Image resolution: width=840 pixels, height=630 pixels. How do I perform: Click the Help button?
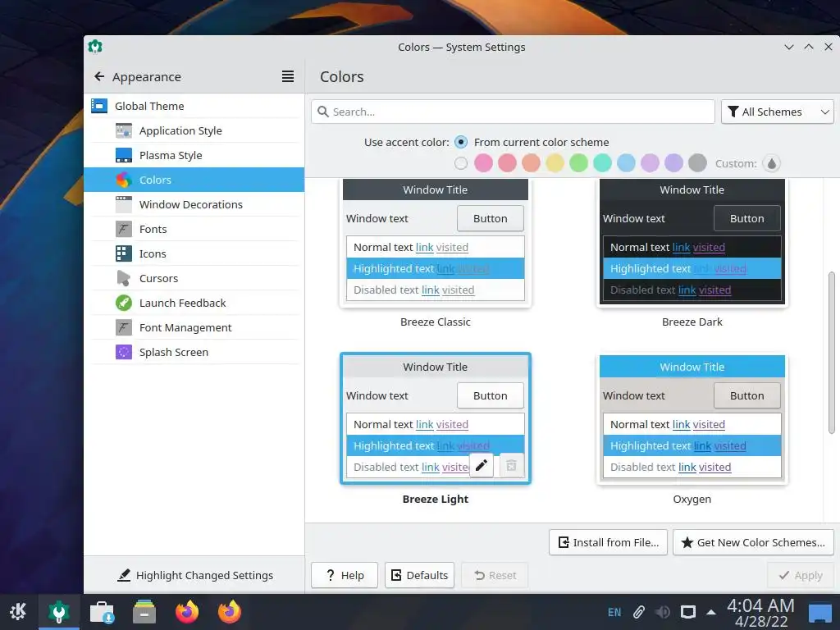pyautogui.click(x=345, y=575)
